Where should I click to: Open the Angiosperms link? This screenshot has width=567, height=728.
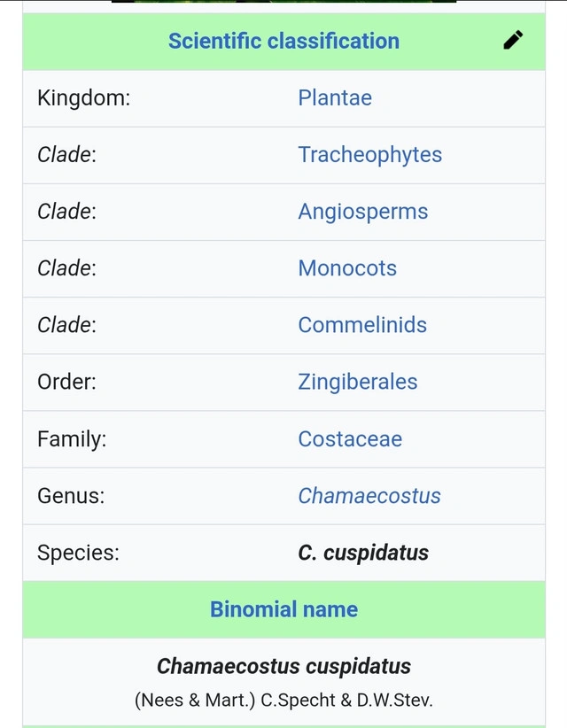coord(362,212)
